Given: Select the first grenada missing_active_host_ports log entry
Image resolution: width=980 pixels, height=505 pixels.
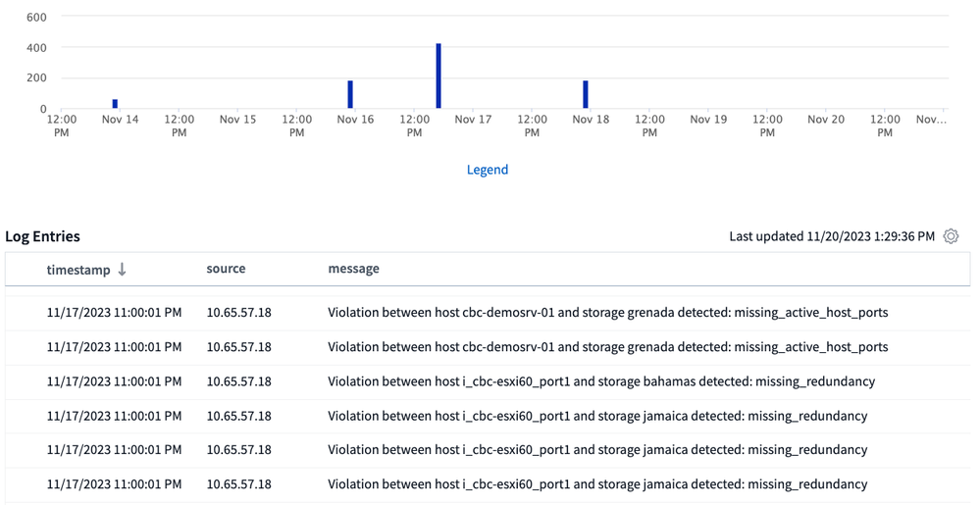Looking at the screenshot, I should (x=607, y=313).
